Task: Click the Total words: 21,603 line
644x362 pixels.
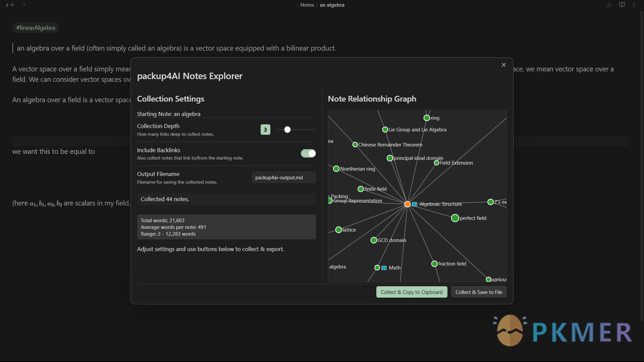Action: point(163,221)
